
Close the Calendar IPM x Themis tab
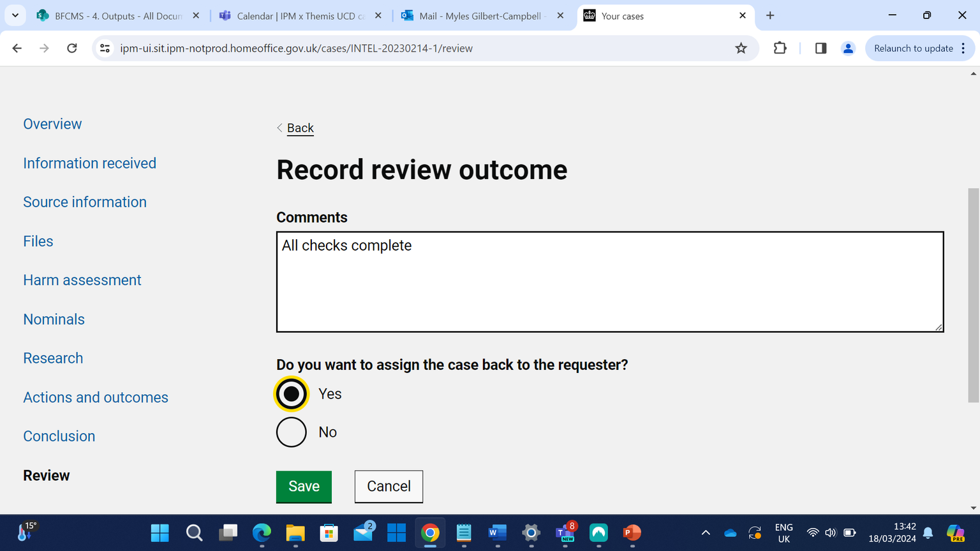click(x=378, y=15)
